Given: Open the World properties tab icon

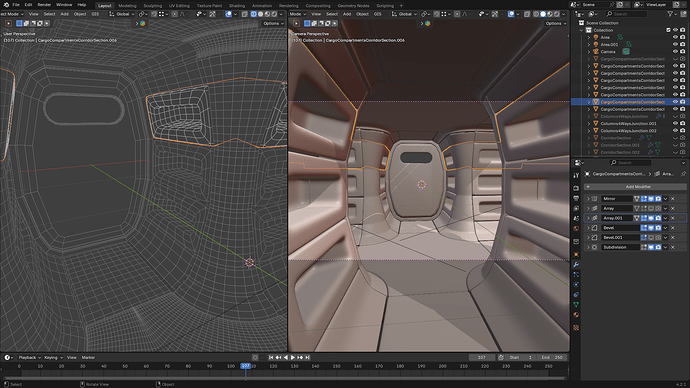Looking at the screenshot, I should coord(576,228).
